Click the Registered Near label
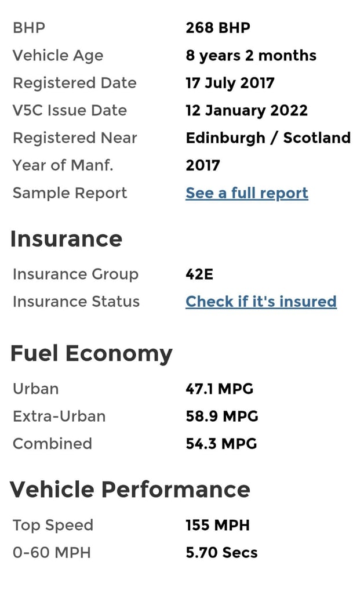This screenshot has height=594, width=364. (75, 138)
